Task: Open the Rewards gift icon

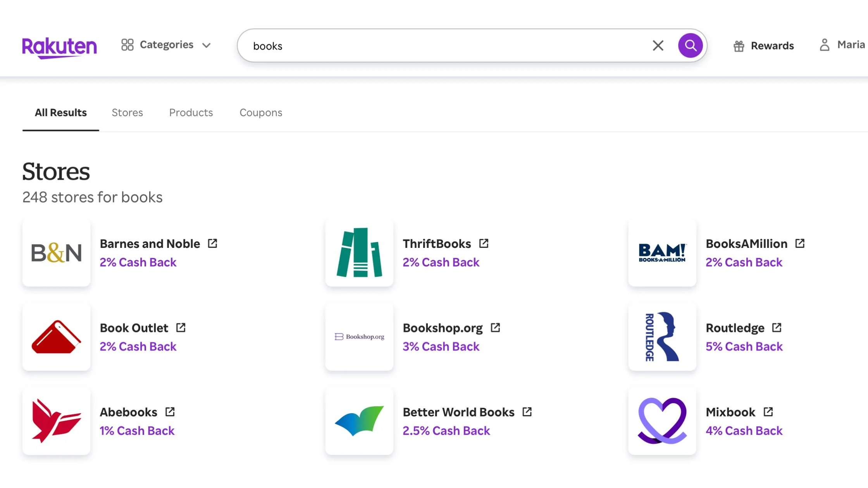Action: [x=739, y=46]
